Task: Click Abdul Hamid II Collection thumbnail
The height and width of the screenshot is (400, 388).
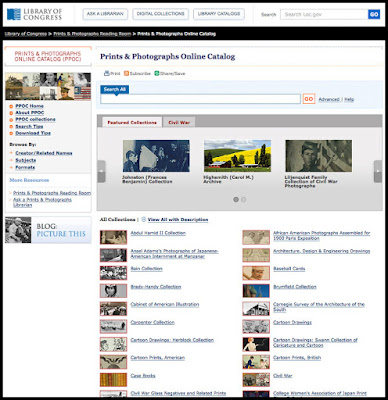Action: tap(113, 237)
